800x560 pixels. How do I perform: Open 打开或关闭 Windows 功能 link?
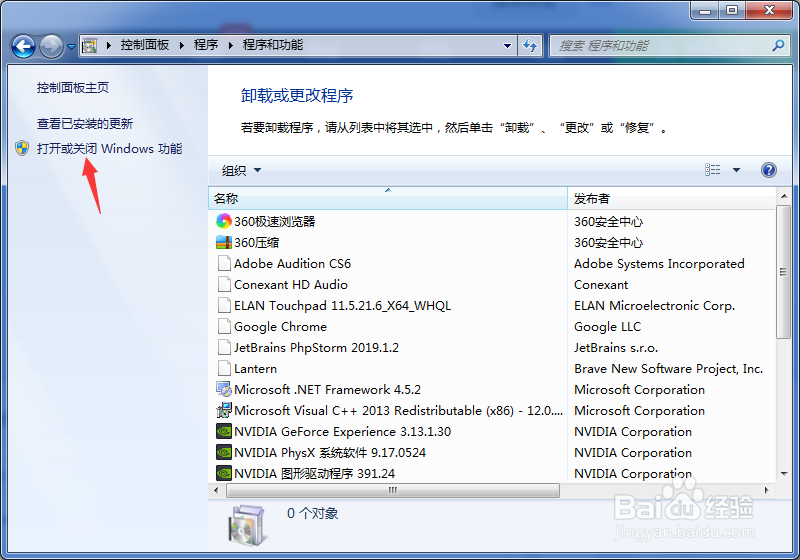pos(109,148)
